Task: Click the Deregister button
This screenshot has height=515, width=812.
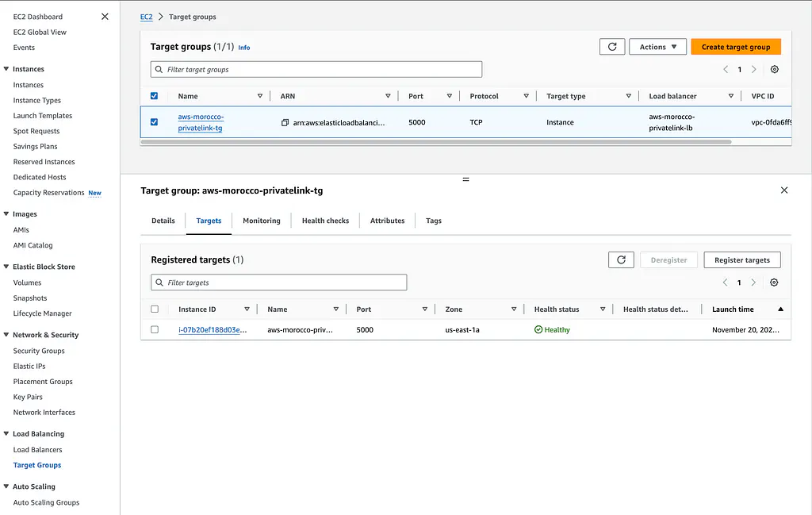Action: [668, 259]
